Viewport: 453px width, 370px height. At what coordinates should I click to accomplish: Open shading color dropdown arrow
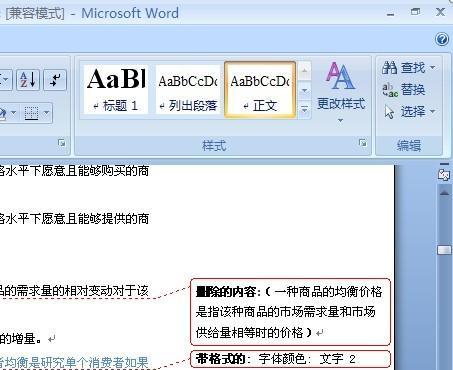[x=13, y=113]
